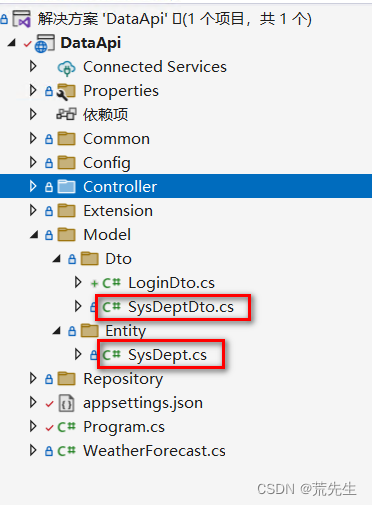Click the red checkmark beside Program.cs
Image resolution: width=372 pixels, height=505 pixels.
(x=49, y=428)
